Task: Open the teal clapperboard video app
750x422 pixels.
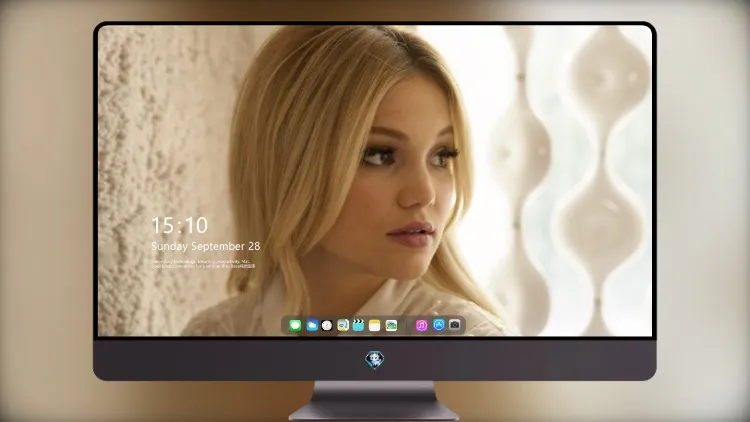Action: (358, 325)
